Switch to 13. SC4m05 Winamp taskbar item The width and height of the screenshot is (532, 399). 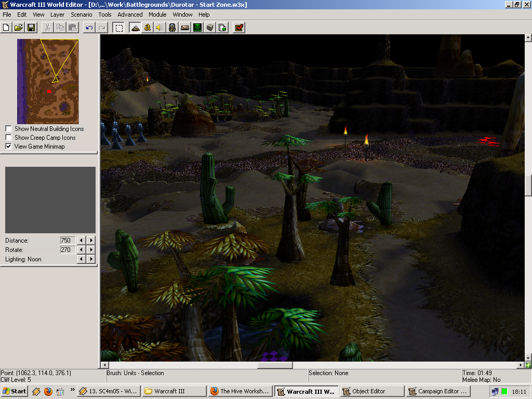(109, 391)
